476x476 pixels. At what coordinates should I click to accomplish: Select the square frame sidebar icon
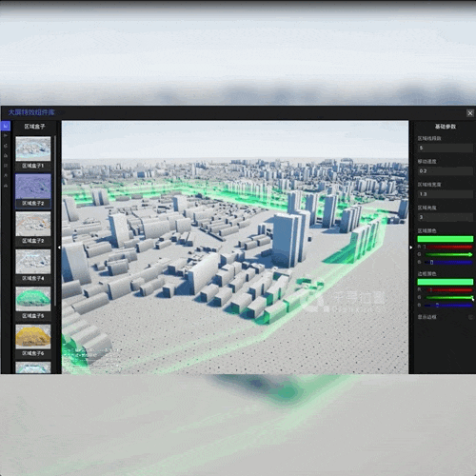6,166
